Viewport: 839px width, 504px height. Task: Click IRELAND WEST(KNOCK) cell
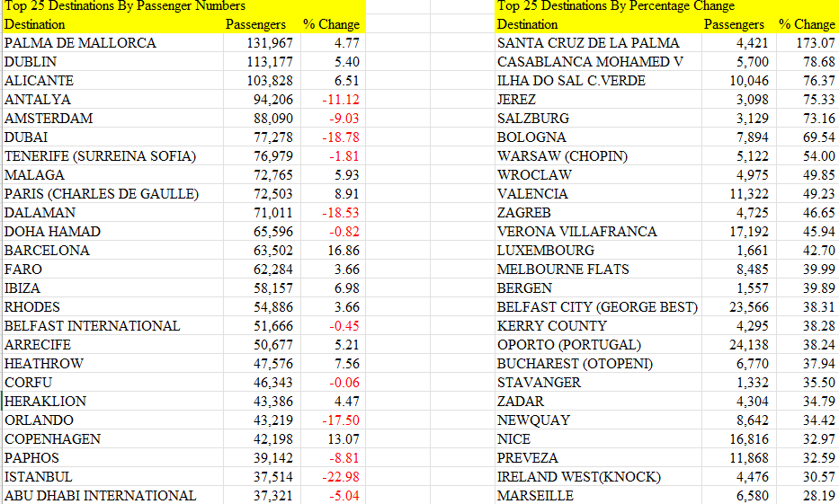pyautogui.click(x=598, y=477)
